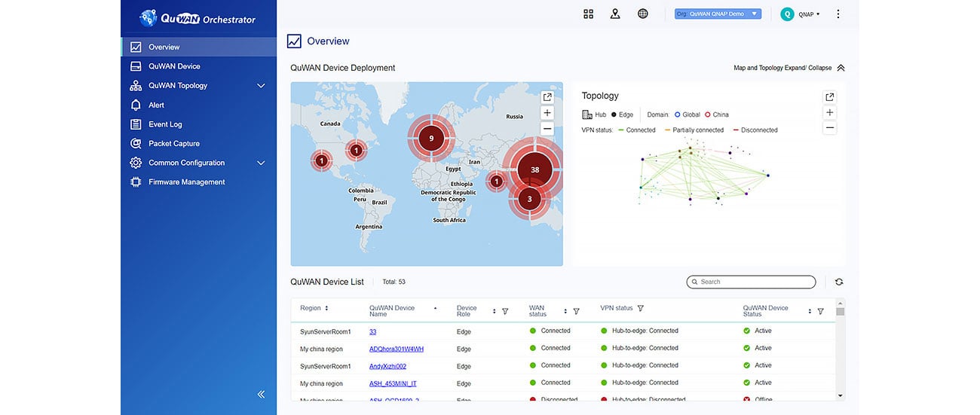Click the map cluster marker labeled 38

[x=534, y=169]
